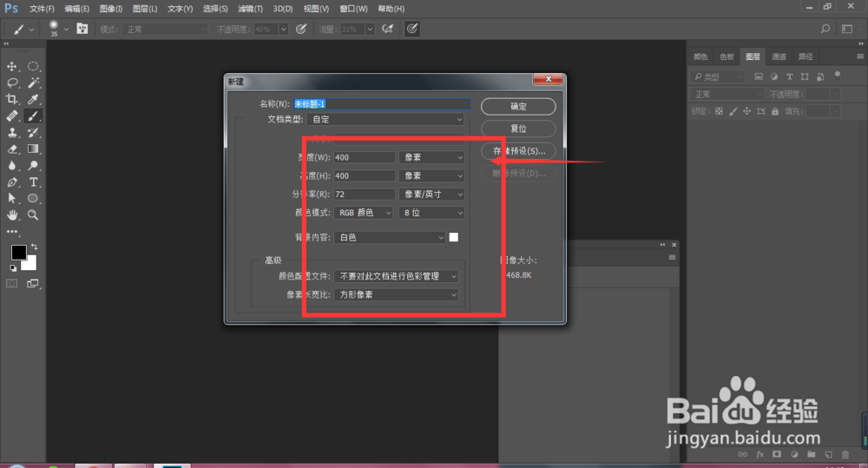Click the 确定 button
The image size is (868, 468).
pos(518,106)
